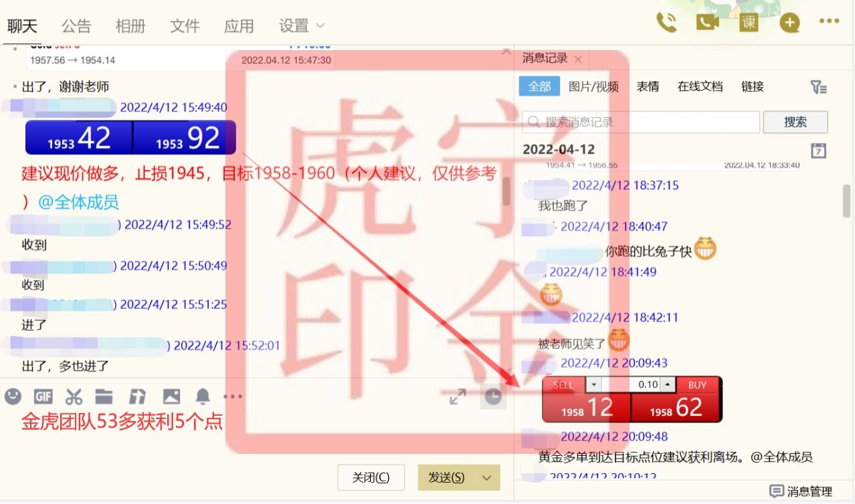Click the 发送(S) button
The height and width of the screenshot is (504, 855).
click(446, 477)
